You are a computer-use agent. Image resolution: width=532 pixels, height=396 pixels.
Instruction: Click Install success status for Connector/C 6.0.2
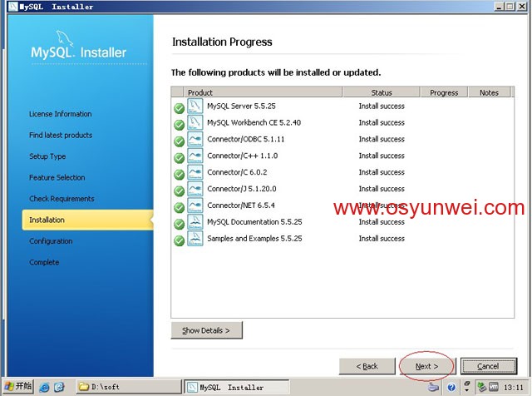pos(382,172)
